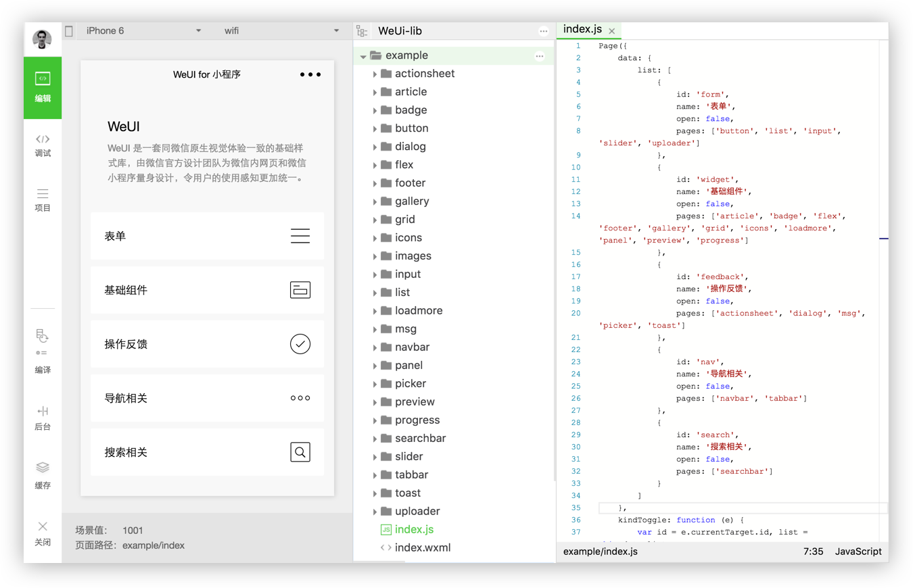Click the checkmark circle icon in 操作反馈
Screen dimensions: 913x588
point(300,344)
